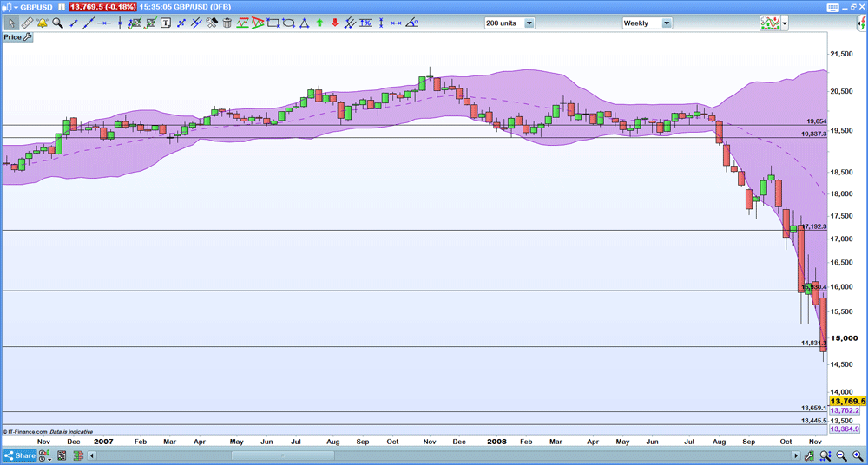Select the angle measurement tool
Image resolution: width=868 pixels, height=465 pixels.
click(x=411, y=23)
